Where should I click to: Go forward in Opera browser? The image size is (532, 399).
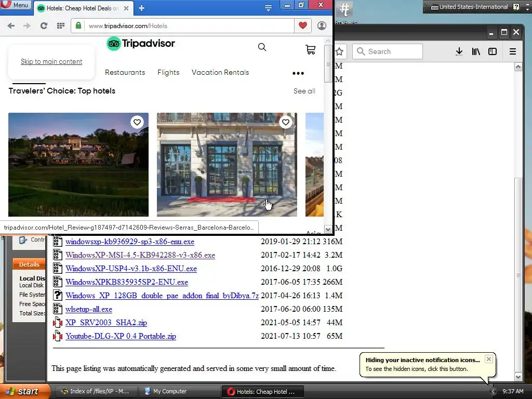click(x=27, y=26)
